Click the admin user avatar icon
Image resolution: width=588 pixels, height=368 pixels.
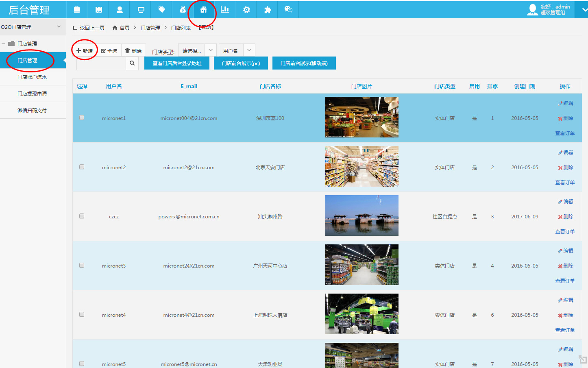[532, 10]
